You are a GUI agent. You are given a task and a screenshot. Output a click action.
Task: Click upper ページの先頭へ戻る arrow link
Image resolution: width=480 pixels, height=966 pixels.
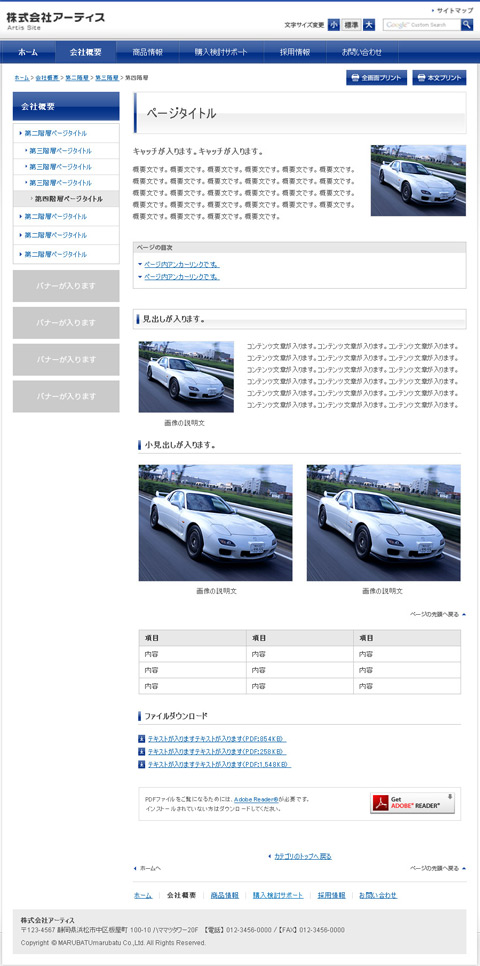tap(438, 614)
